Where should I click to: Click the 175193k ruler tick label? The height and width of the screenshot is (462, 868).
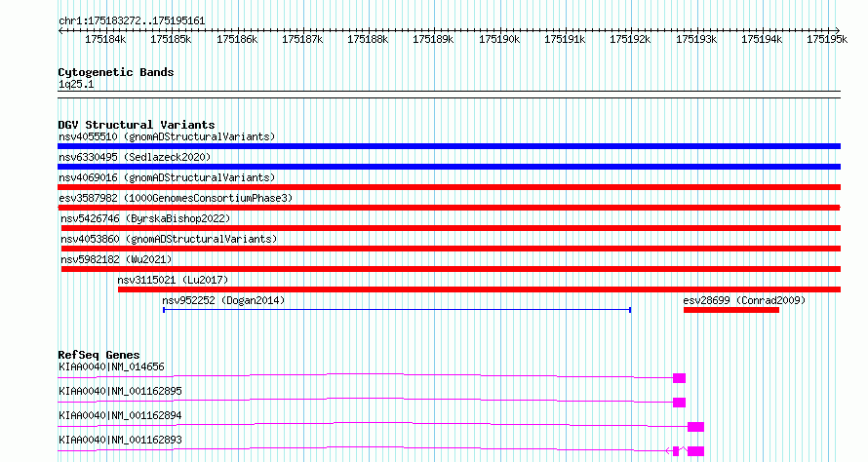point(696,39)
